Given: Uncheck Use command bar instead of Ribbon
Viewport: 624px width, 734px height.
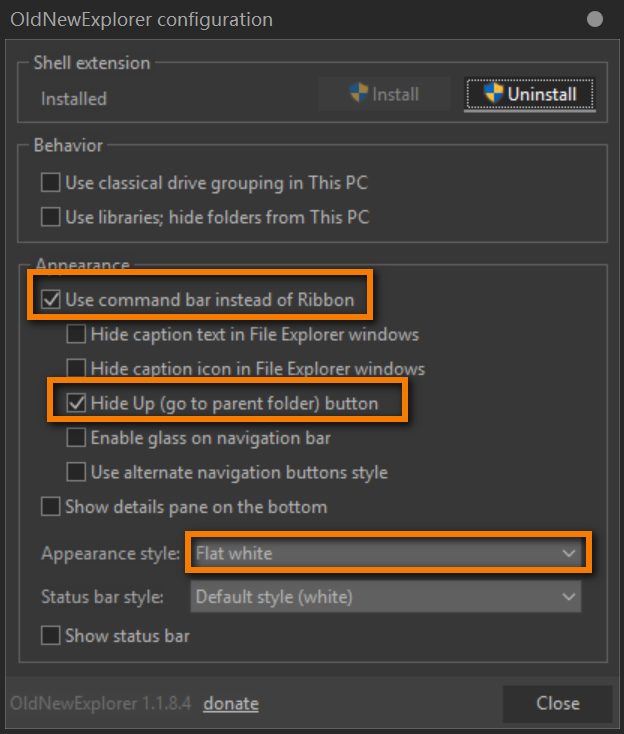Looking at the screenshot, I should [x=51, y=299].
